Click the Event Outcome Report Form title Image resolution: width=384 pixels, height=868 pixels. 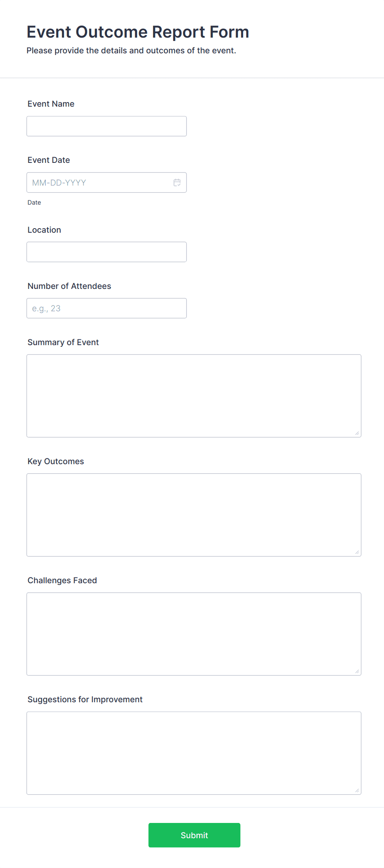(138, 32)
